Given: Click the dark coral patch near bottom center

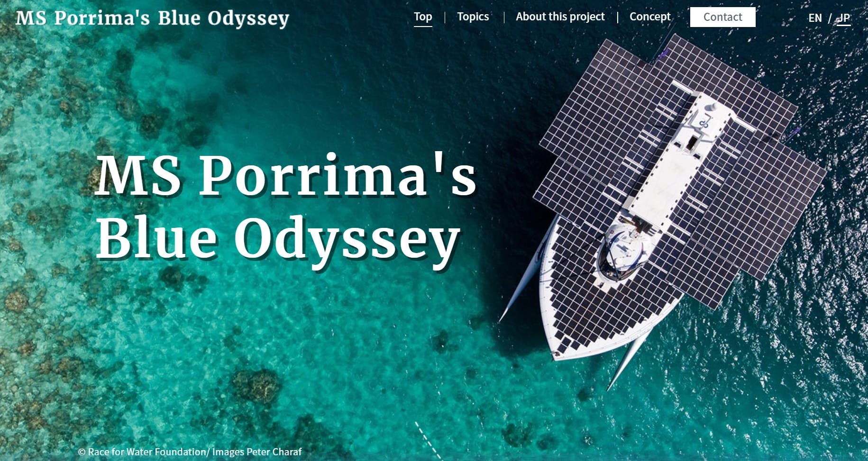Looking at the screenshot, I should [256, 384].
